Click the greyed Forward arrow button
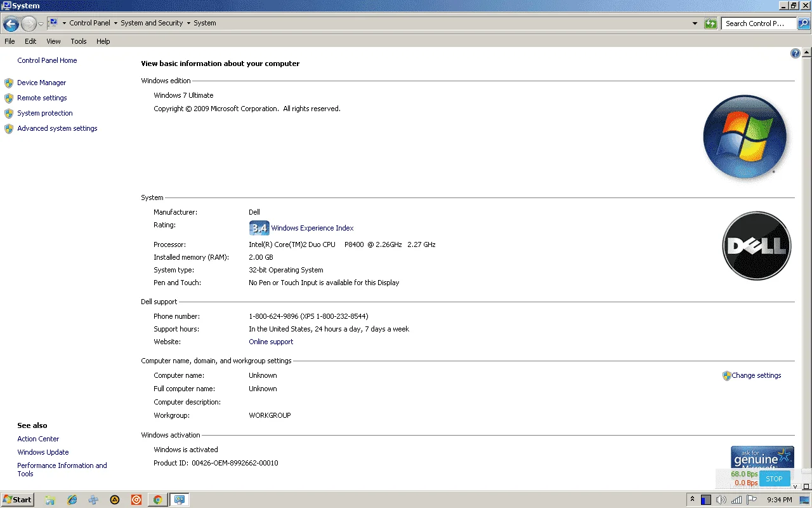Viewport: 812px width, 508px height. click(29, 24)
